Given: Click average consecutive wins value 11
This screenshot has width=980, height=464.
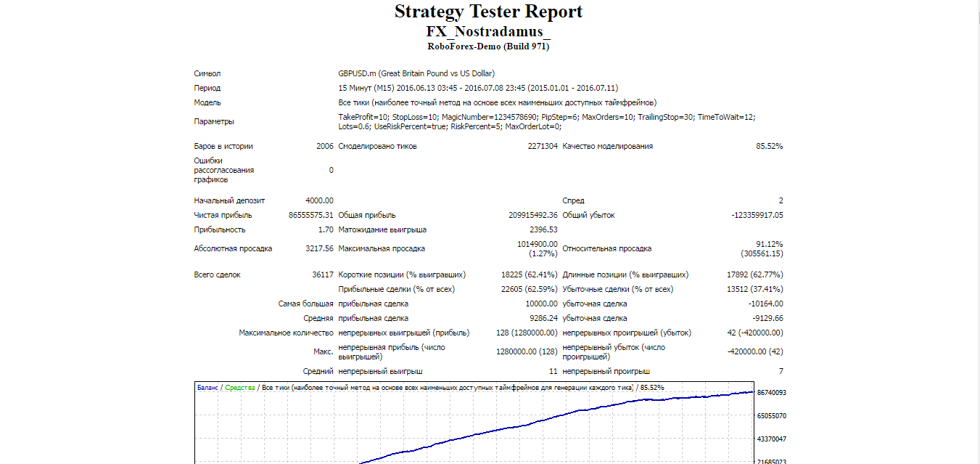Looking at the screenshot, I should tap(553, 371).
